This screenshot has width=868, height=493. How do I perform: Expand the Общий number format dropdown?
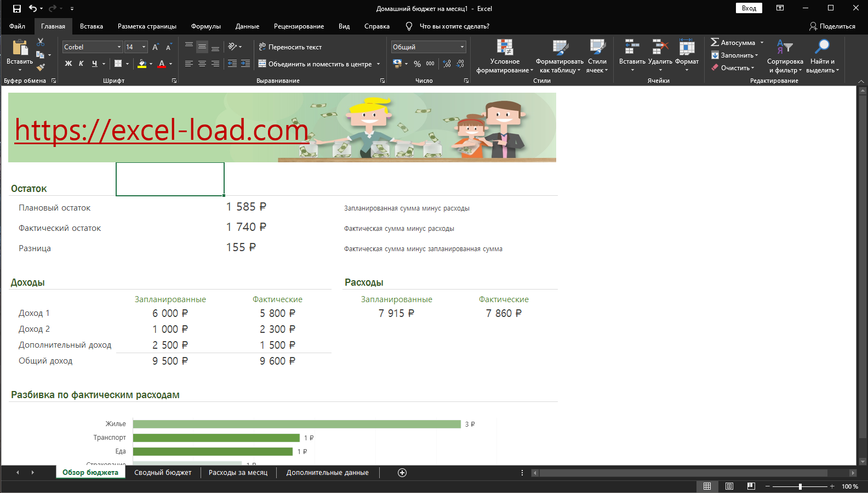[x=462, y=47]
